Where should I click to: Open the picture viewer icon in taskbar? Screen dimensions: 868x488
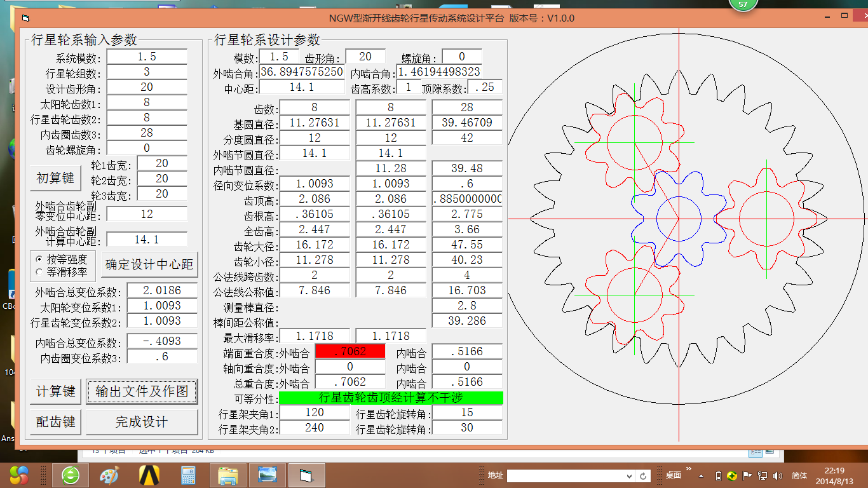267,475
